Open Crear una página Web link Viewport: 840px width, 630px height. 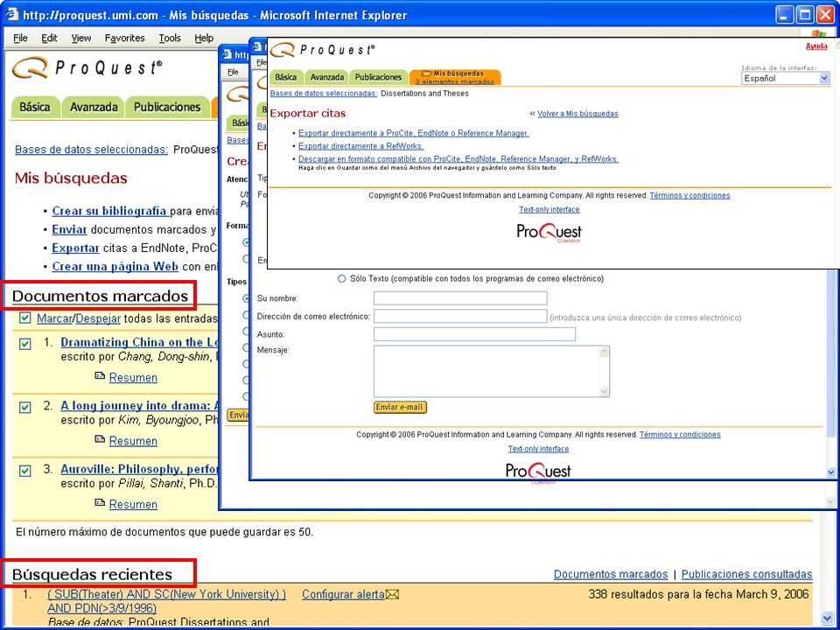pos(115,266)
